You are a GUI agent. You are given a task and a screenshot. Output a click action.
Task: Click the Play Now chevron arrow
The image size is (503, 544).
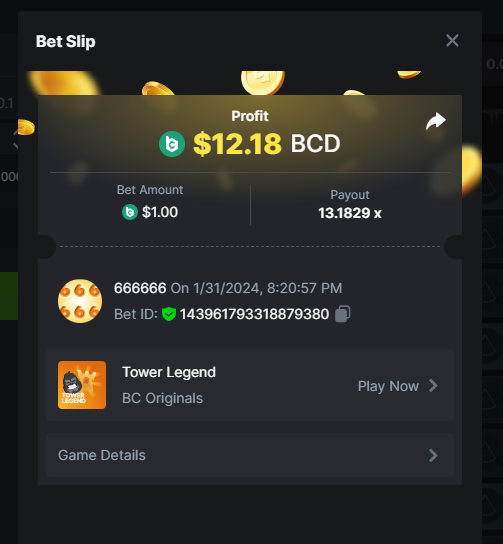pyautogui.click(x=433, y=385)
